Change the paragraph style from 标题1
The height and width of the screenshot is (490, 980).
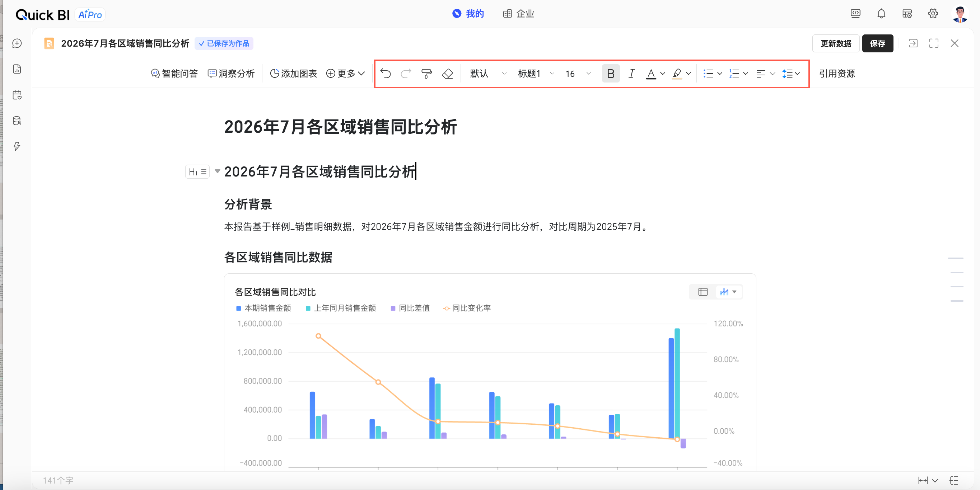point(536,74)
